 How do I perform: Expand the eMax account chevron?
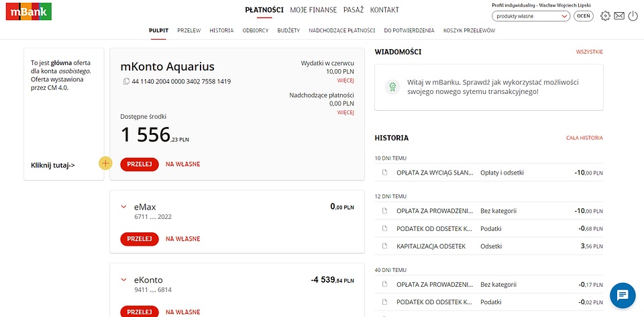(x=123, y=207)
